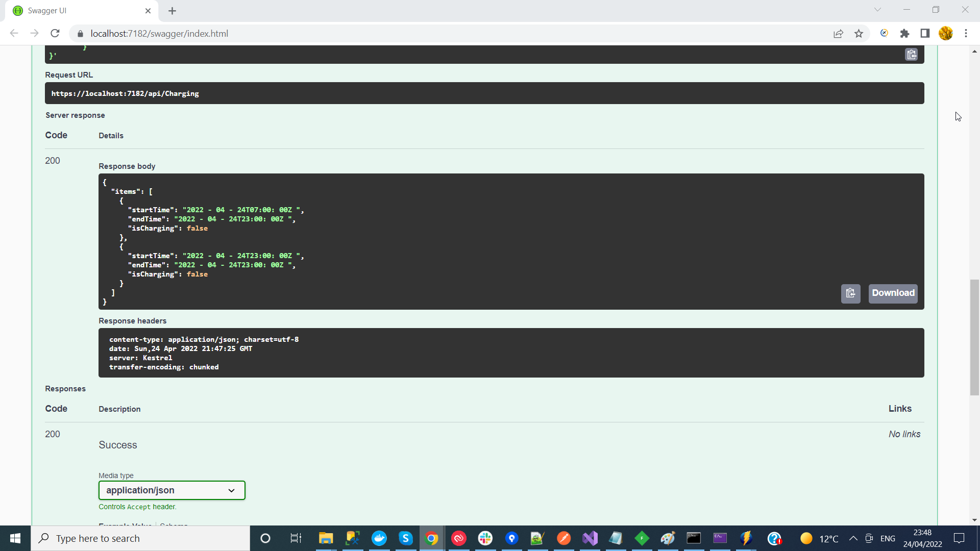Screen dimensions: 980x551
Task: Open File Explorer from the taskbar
Action: (326, 538)
